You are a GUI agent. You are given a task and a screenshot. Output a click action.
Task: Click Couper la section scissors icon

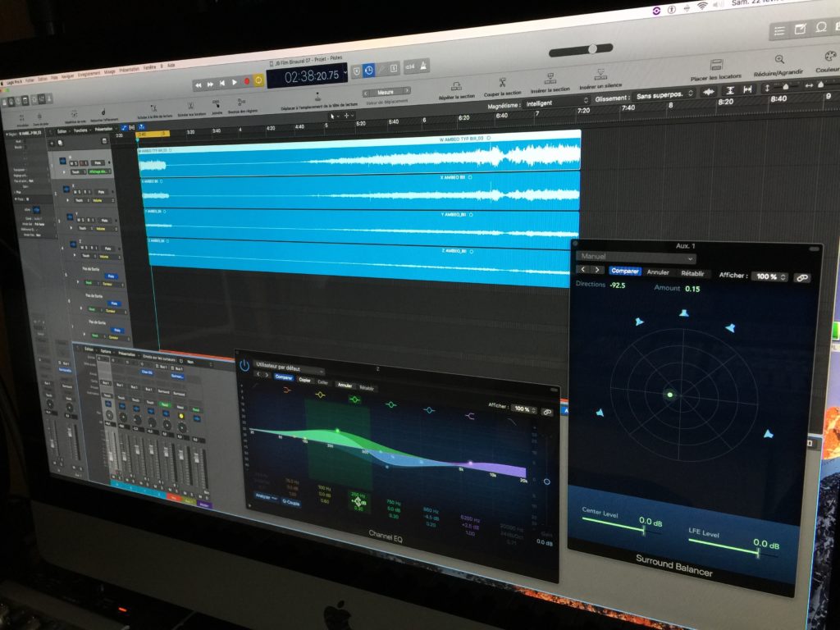coord(502,83)
